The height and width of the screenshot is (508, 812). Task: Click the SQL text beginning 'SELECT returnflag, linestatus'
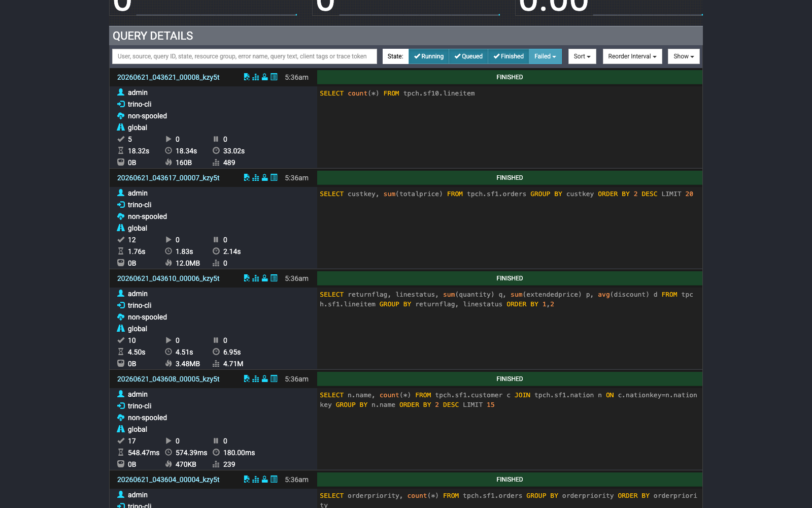point(506,299)
